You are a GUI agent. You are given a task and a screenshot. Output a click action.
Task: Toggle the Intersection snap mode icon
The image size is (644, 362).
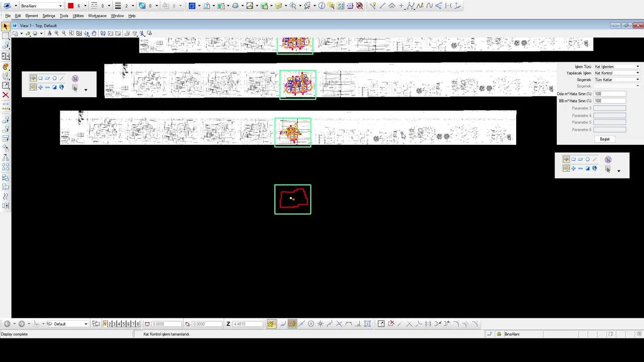(x=339, y=324)
